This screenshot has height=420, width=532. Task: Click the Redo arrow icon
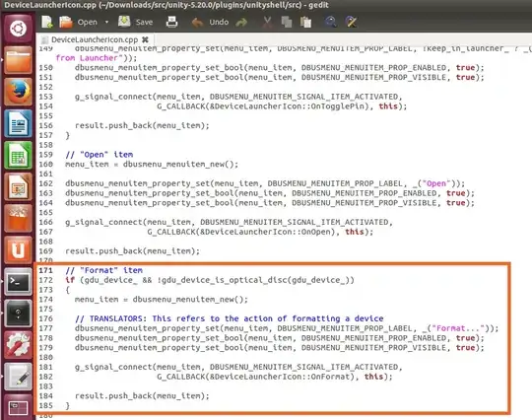[x=241, y=23]
